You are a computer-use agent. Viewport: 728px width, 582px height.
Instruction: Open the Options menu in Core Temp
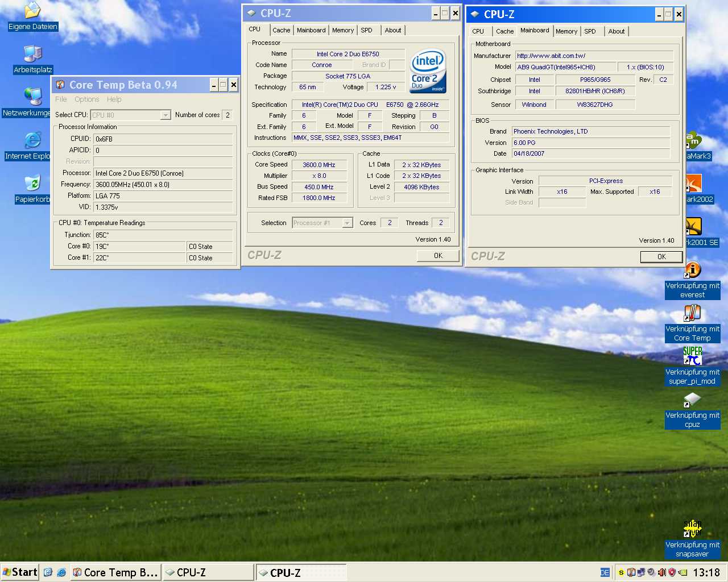[86, 99]
